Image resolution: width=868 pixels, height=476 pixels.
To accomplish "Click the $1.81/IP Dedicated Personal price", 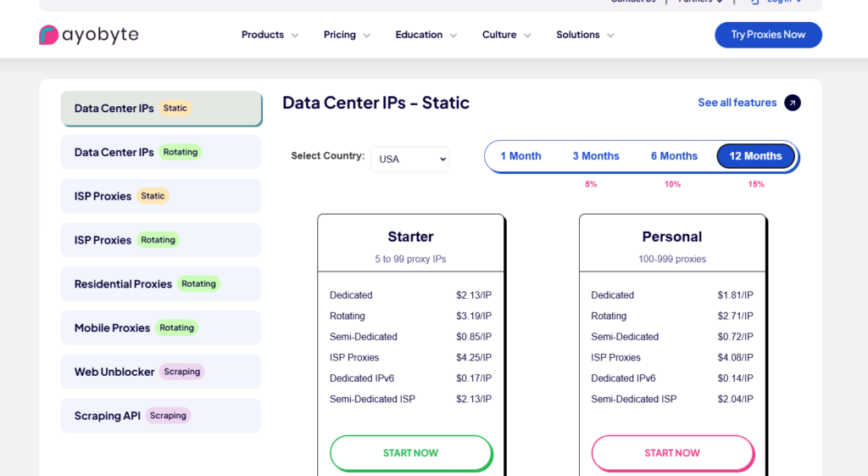I will click(735, 295).
